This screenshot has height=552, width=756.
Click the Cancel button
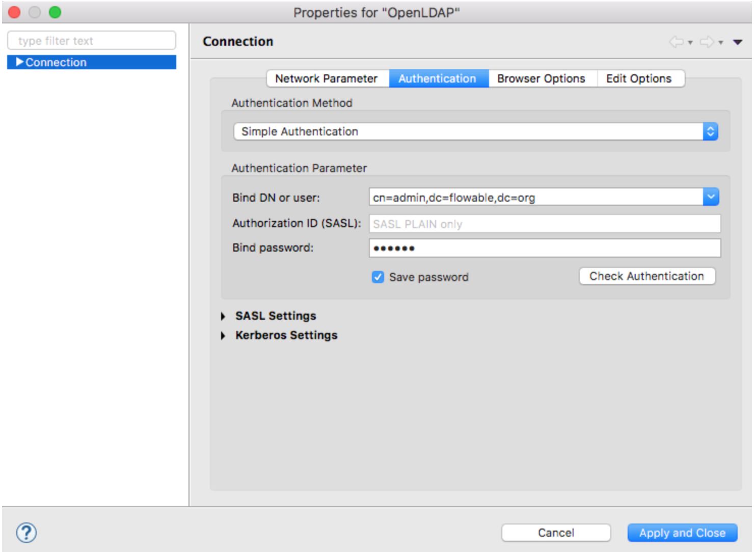tap(557, 533)
